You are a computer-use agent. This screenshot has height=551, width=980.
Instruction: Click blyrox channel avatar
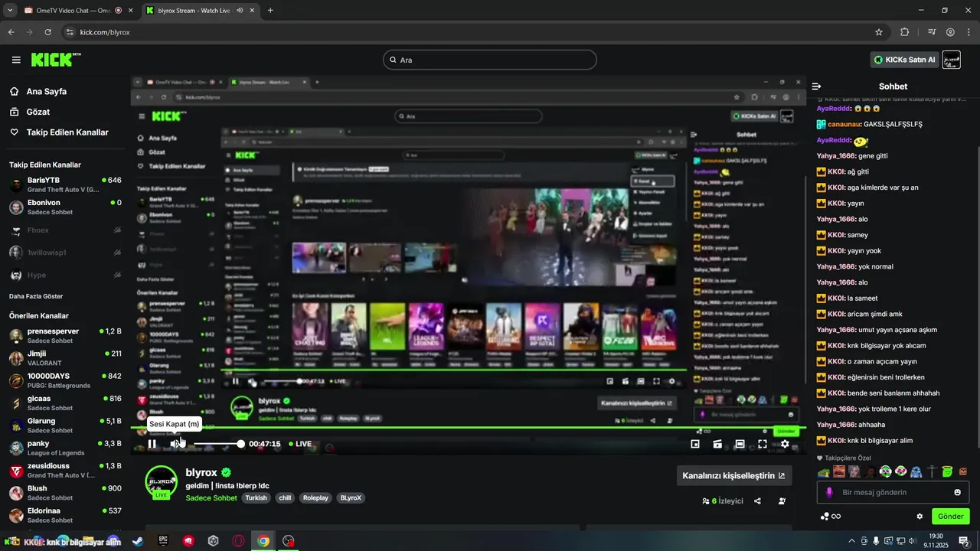(x=162, y=481)
